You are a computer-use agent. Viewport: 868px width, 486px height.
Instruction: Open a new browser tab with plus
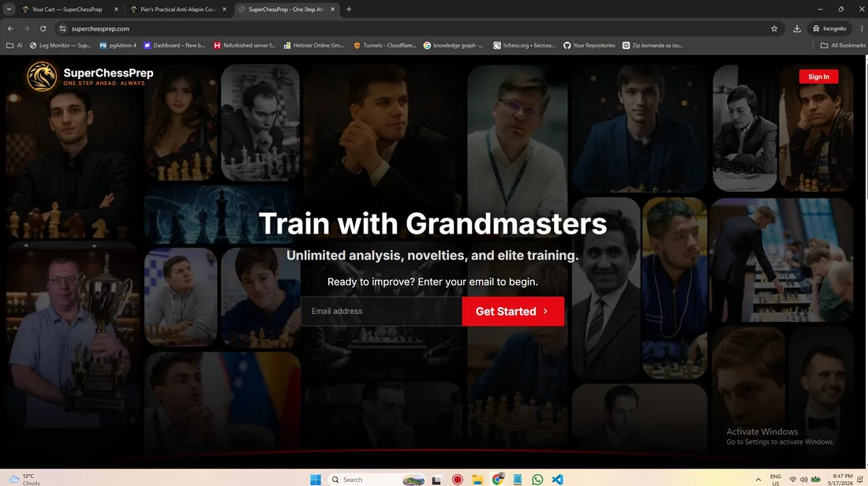pos(349,9)
